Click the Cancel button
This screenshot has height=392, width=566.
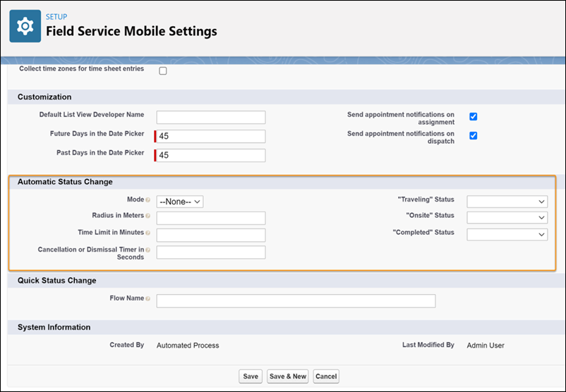point(326,376)
